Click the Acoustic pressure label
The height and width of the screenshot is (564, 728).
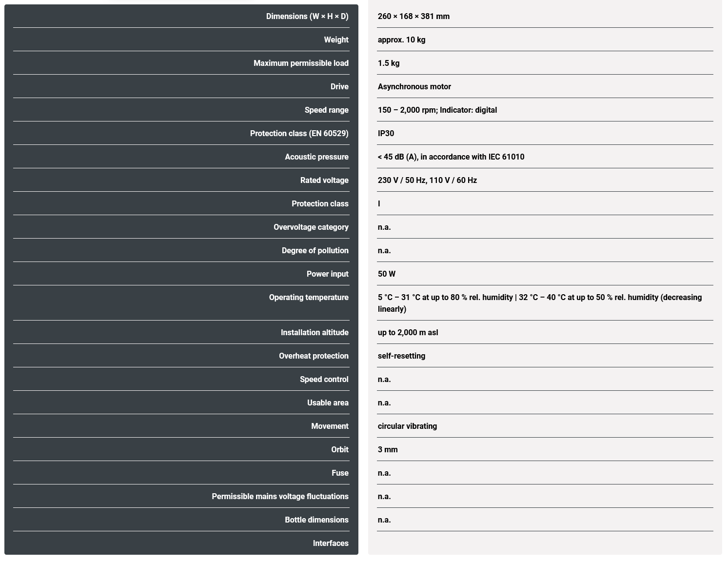pyautogui.click(x=316, y=157)
